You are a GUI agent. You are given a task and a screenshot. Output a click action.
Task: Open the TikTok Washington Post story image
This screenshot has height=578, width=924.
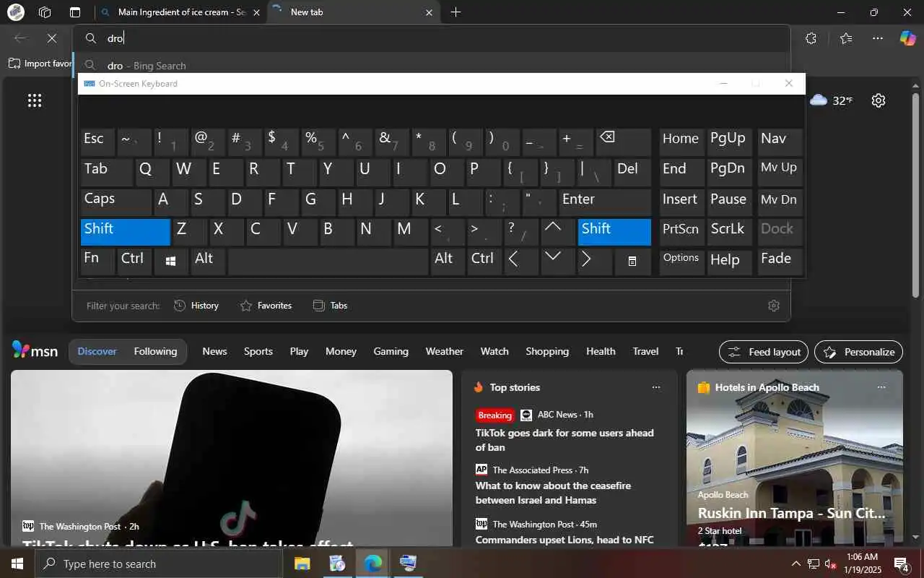click(231, 458)
